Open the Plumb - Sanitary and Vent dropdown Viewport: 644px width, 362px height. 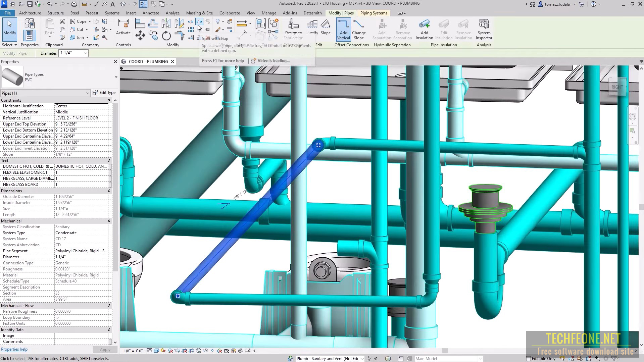click(361, 358)
